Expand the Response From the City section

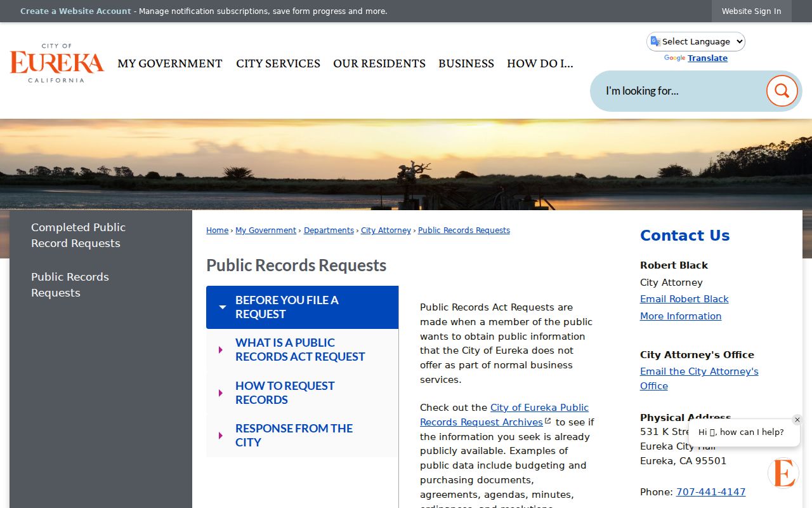302,436
